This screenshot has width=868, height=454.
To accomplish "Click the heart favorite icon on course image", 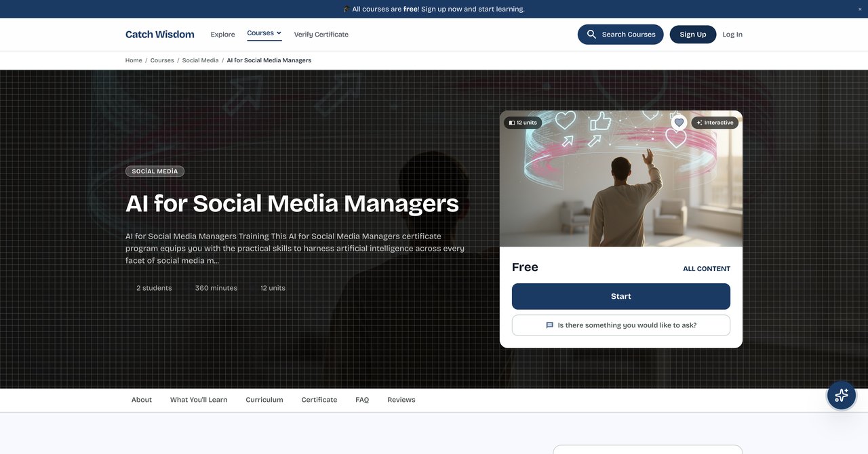I will tap(679, 123).
